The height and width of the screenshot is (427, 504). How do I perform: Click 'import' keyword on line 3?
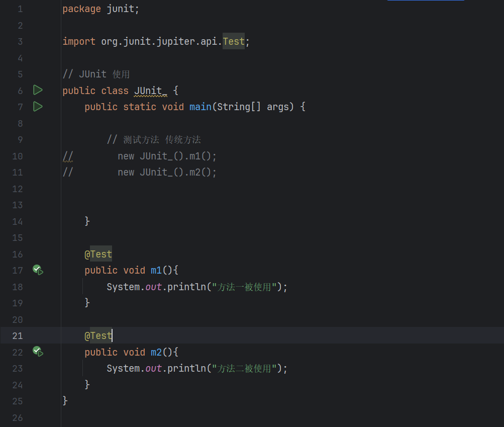(79, 42)
